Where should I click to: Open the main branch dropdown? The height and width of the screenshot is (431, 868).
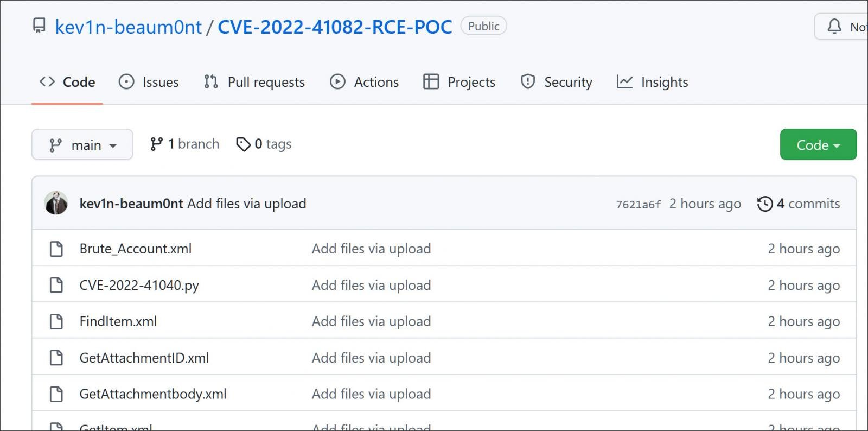pyautogui.click(x=82, y=145)
